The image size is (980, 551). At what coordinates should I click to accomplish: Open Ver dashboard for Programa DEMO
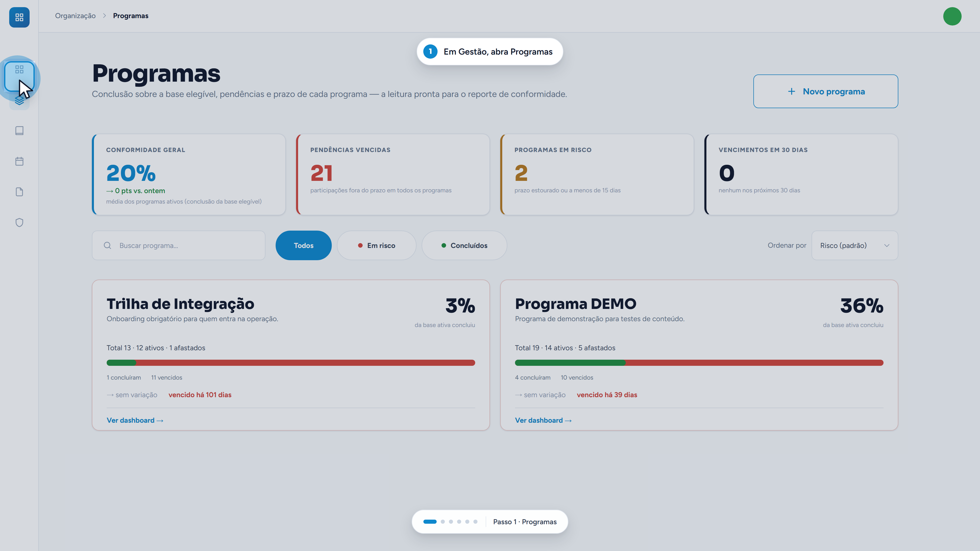(x=543, y=420)
